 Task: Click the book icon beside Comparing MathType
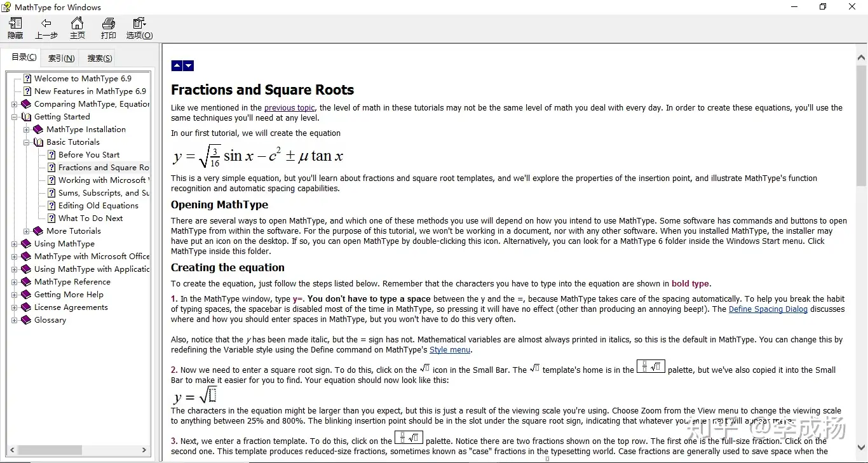(26, 104)
